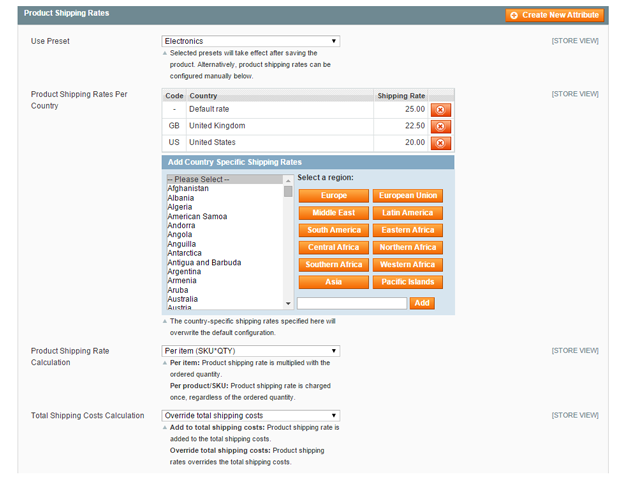Click the rate input field beside Add
625x480 pixels.
352,302
